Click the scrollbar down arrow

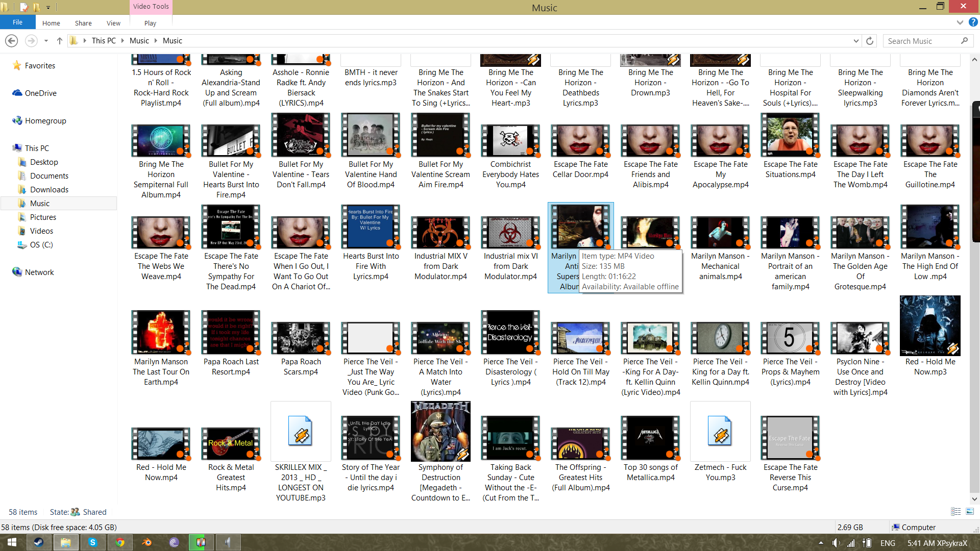[x=974, y=499]
